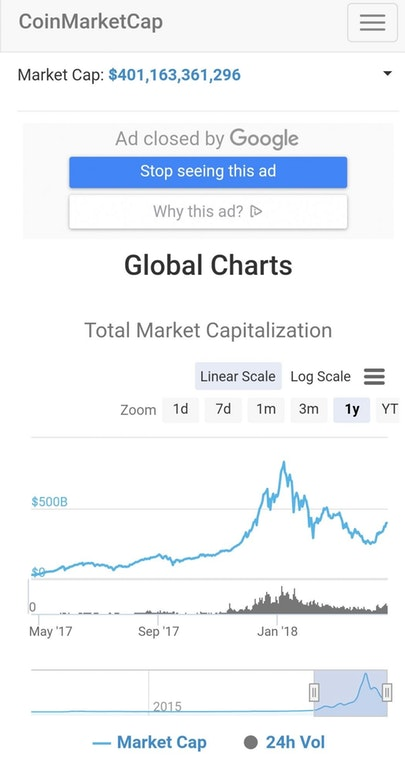405x767 pixels.
Task: Set zoom range to 1d
Action: [180, 409]
